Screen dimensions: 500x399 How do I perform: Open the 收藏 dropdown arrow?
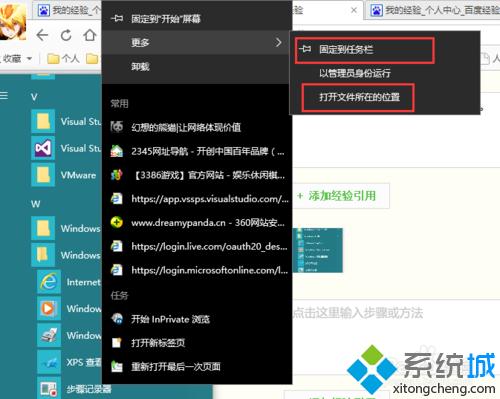click(29, 59)
